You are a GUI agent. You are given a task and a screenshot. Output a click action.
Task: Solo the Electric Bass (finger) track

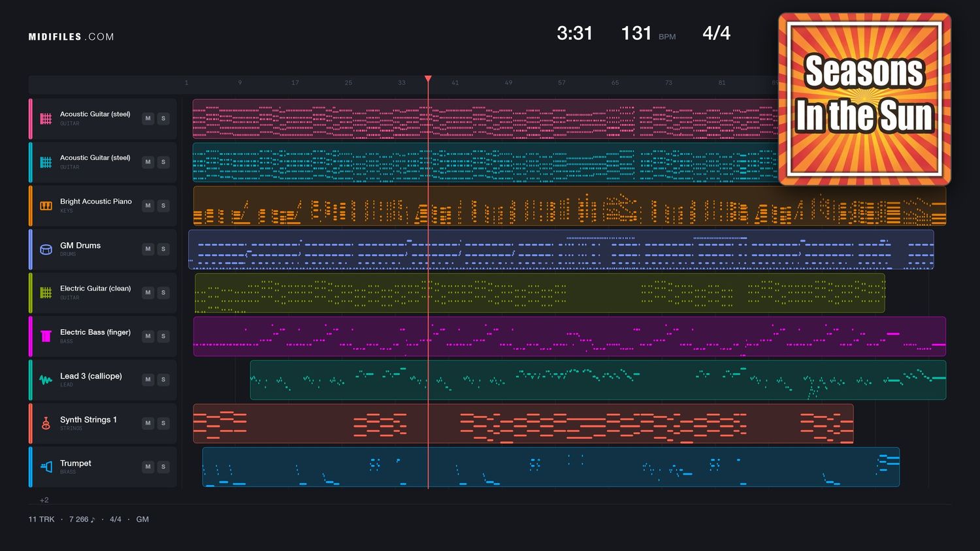click(x=163, y=336)
